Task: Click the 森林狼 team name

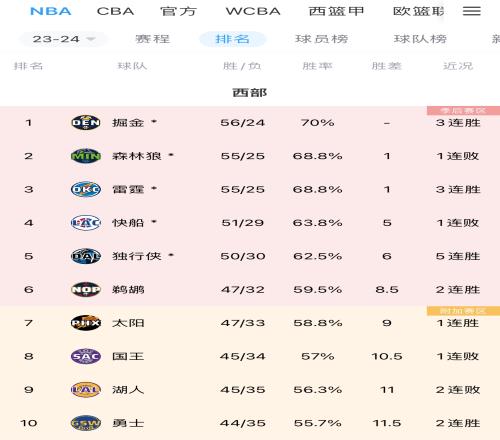Action: pyautogui.click(x=137, y=156)
